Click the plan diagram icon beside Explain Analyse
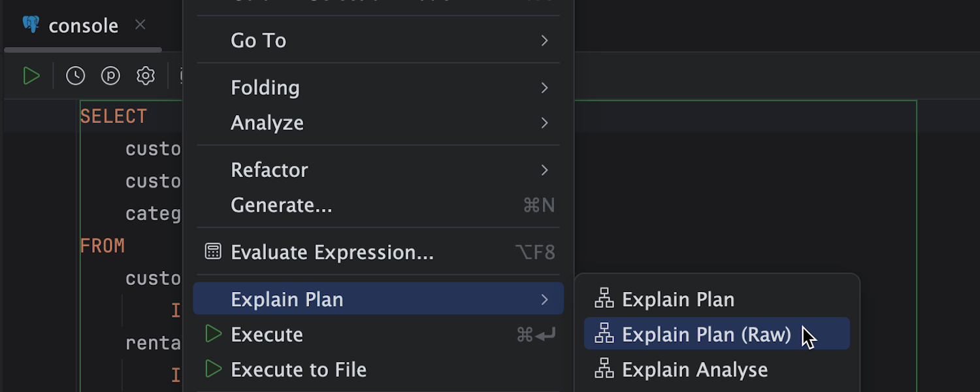 click(604, 369)
